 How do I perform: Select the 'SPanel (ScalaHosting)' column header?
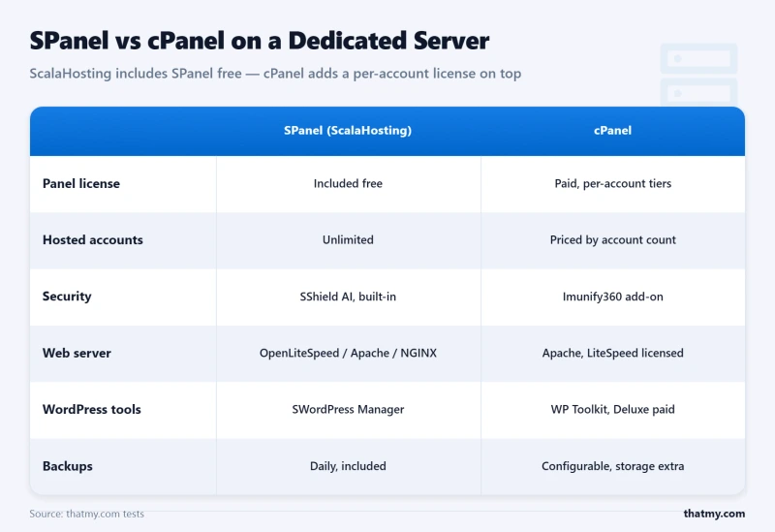pyautogui.click(x=348, y=131)
